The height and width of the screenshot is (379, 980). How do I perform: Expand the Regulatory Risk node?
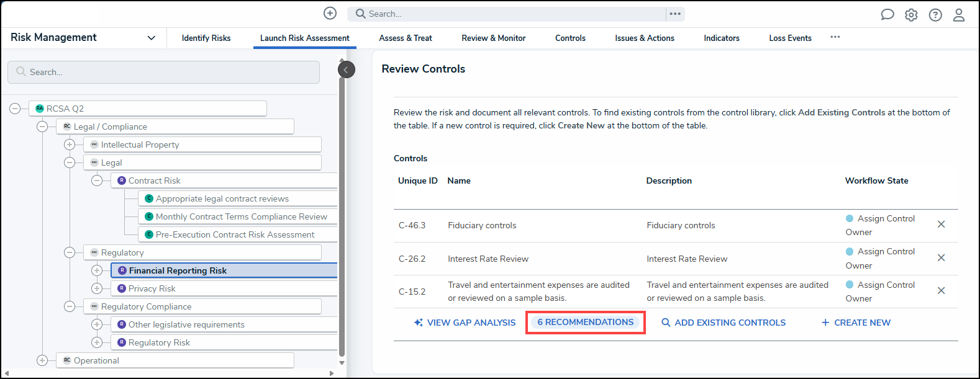point(97,342)
